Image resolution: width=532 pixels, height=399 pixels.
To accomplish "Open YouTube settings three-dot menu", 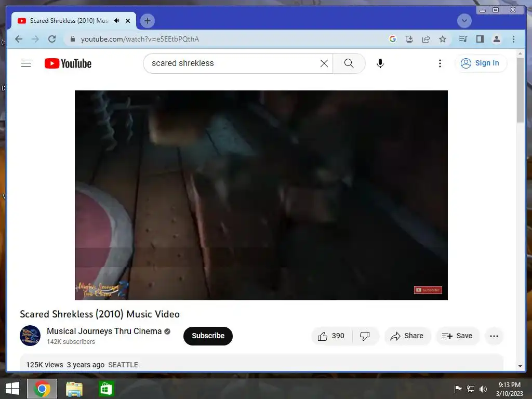I will (440, 63).
